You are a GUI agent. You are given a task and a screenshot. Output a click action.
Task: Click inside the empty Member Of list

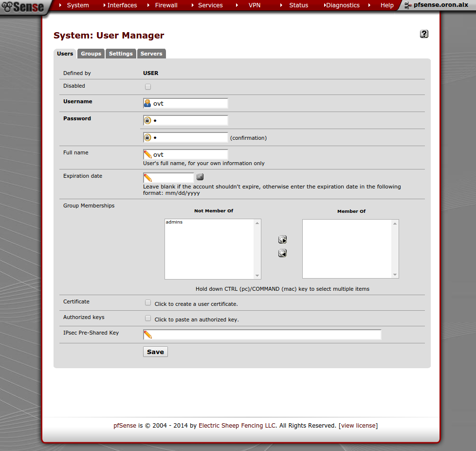click(x=347, y=249)
